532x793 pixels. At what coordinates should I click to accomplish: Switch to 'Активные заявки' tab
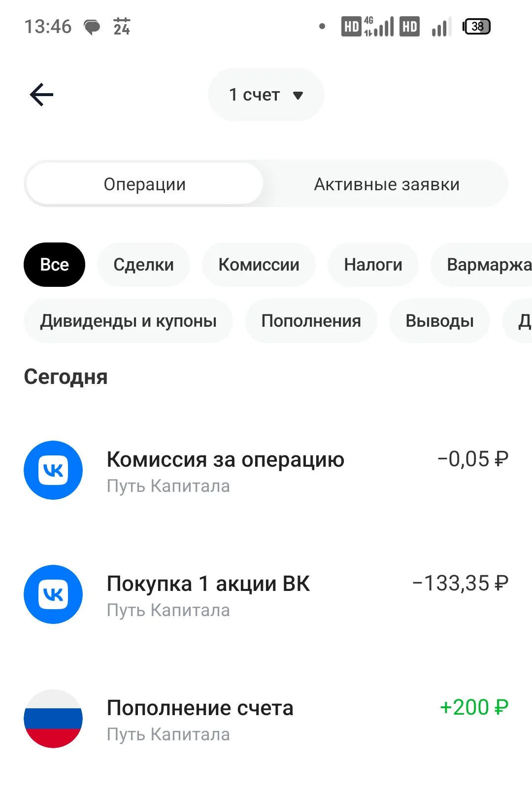click(387, 184)
